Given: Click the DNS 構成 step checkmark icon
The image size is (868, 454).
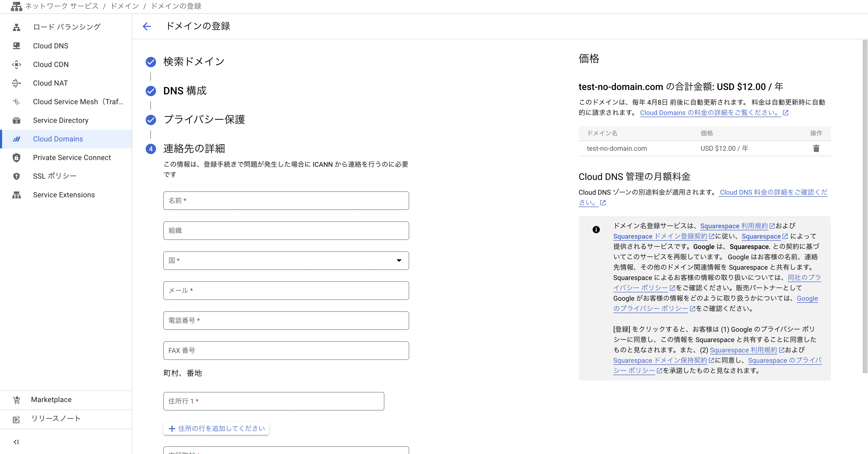Looking at the screenshot, I should point(151,91).
